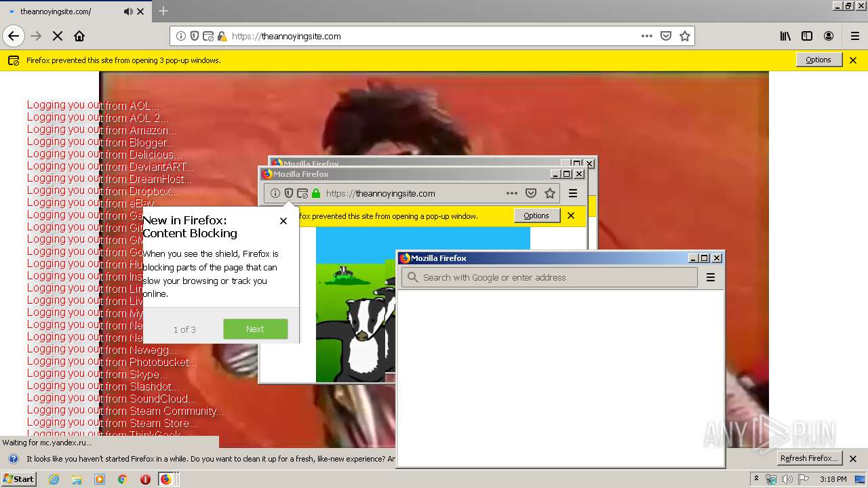Open hamburger menu in blank Firefox window
The width and height of the screenshot is (868, 488).
coord(711,277)
